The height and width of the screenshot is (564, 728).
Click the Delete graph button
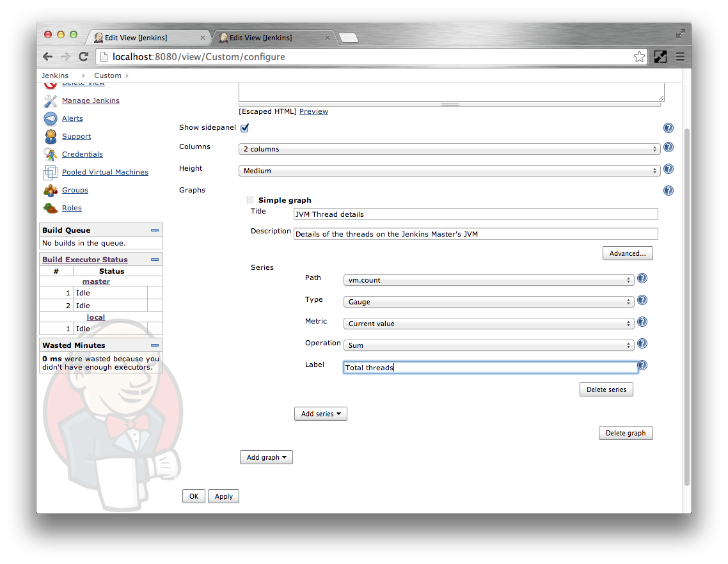pos(626,433)
